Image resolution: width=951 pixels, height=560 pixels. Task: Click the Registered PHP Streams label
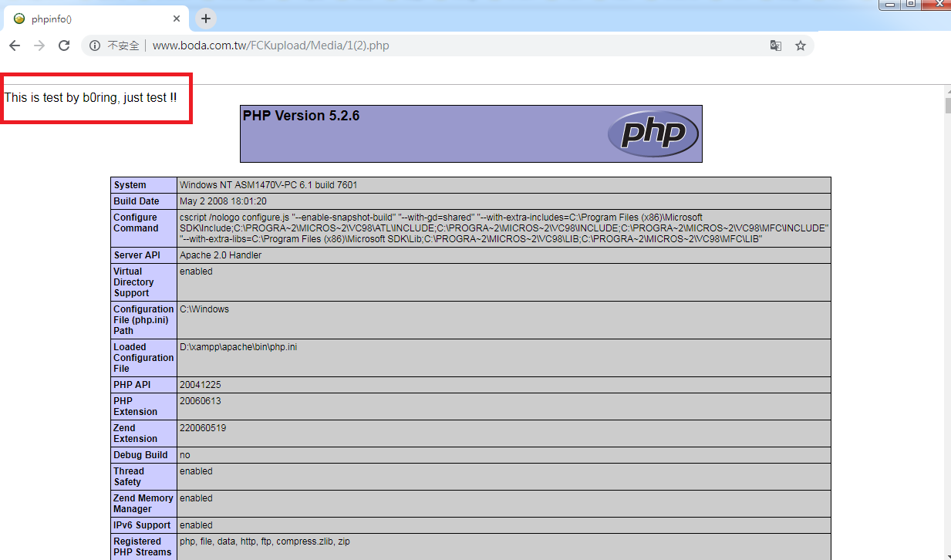point(143,547)
